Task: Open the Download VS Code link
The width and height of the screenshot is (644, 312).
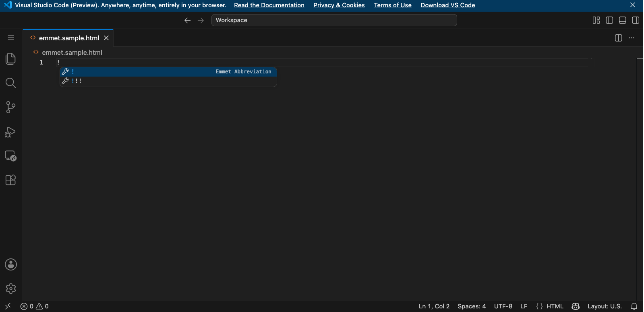Action: pos(448,5)
